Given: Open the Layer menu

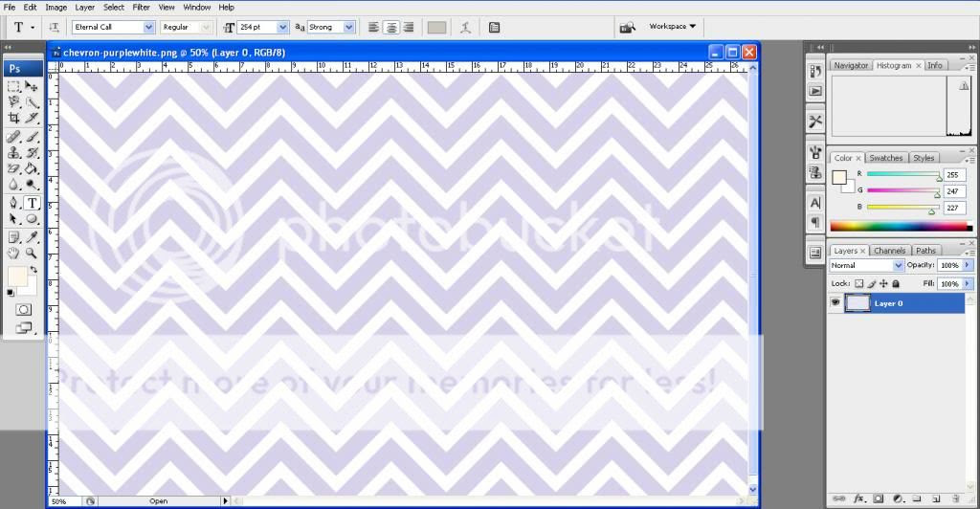Looking at the screenshot, I should coord(85,8).
